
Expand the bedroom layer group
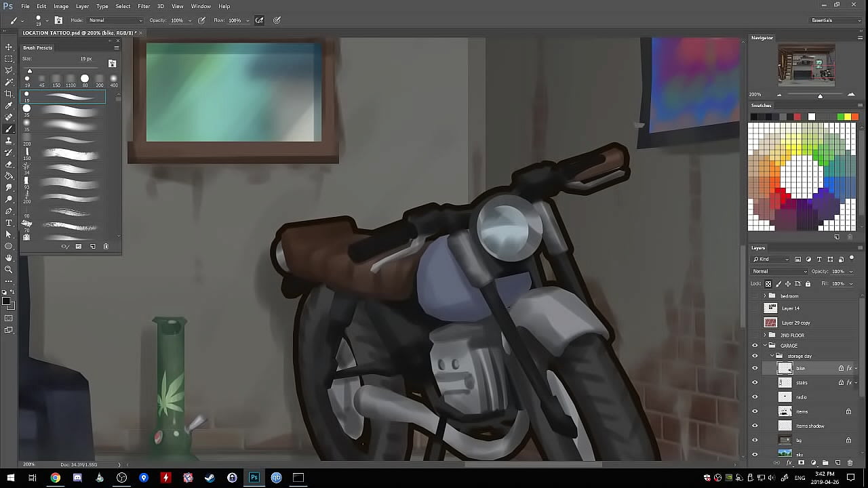[765, 296]
